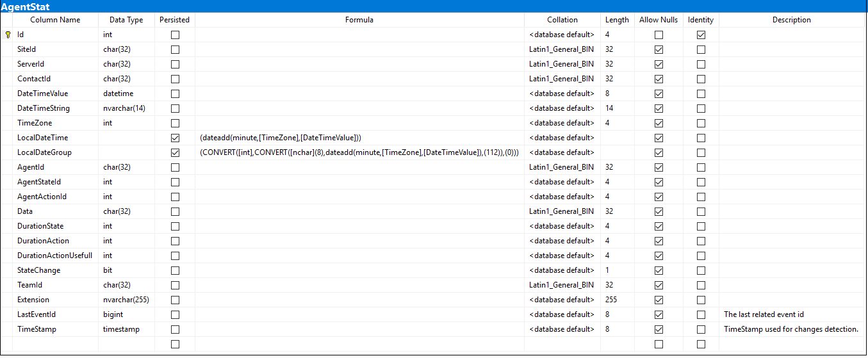The image size is (868, 358).
Task: Click the primary key icon beside Id
Action: pos(8,35)
